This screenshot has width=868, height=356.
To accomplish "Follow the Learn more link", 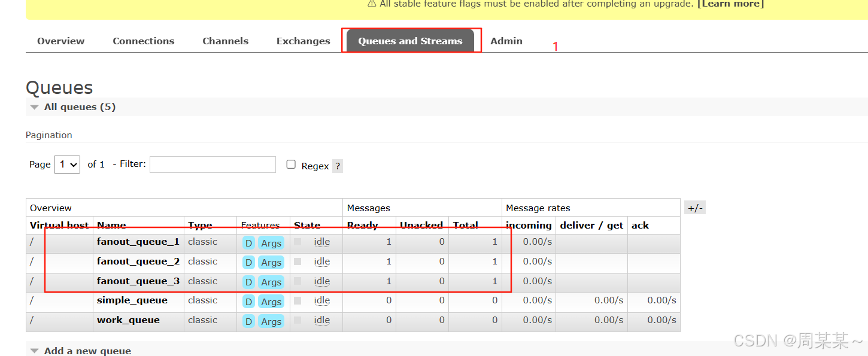I will (730, 4).
